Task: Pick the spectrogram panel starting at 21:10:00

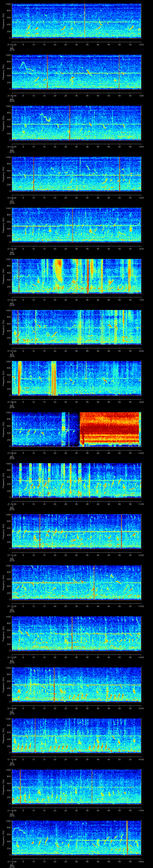Action: click(x=76, y=480)
